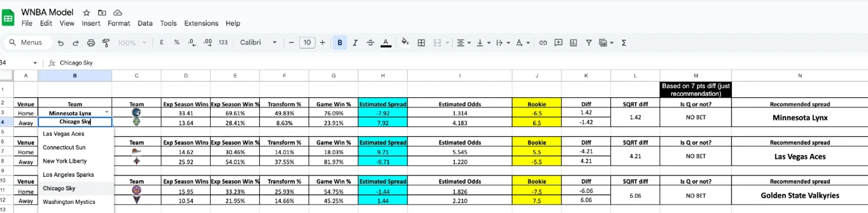Insert a chart

point(574,42)
